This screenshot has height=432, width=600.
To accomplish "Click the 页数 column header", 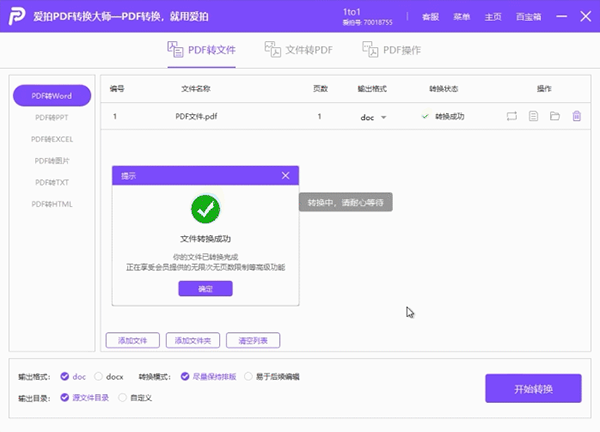I will [320, 89].
